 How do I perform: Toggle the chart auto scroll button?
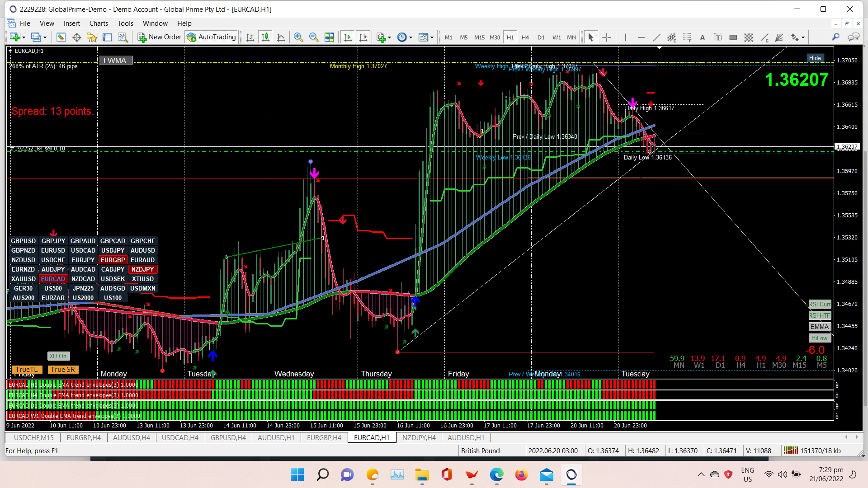[347, 38]
